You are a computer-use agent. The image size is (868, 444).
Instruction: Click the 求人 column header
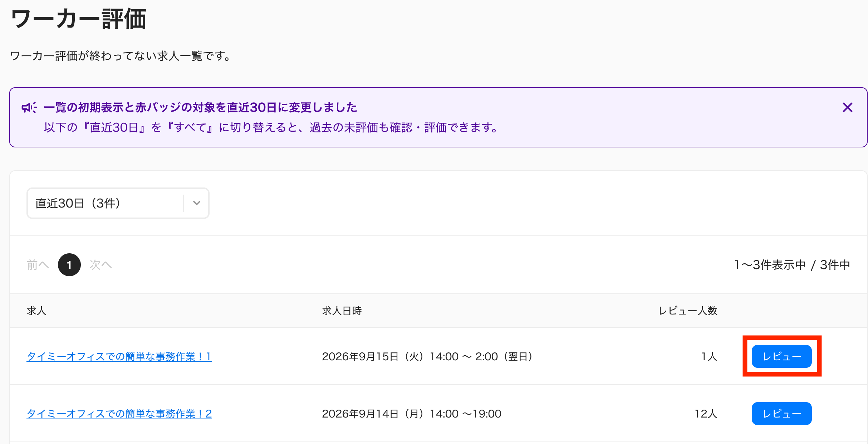click(36, 311)
